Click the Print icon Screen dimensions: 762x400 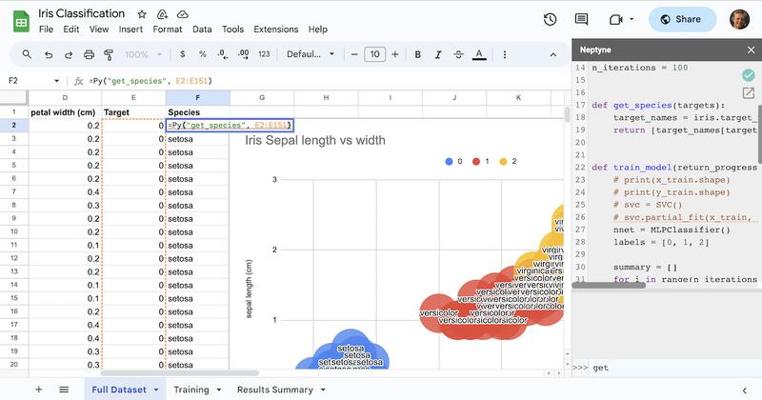tap(90, 54)
